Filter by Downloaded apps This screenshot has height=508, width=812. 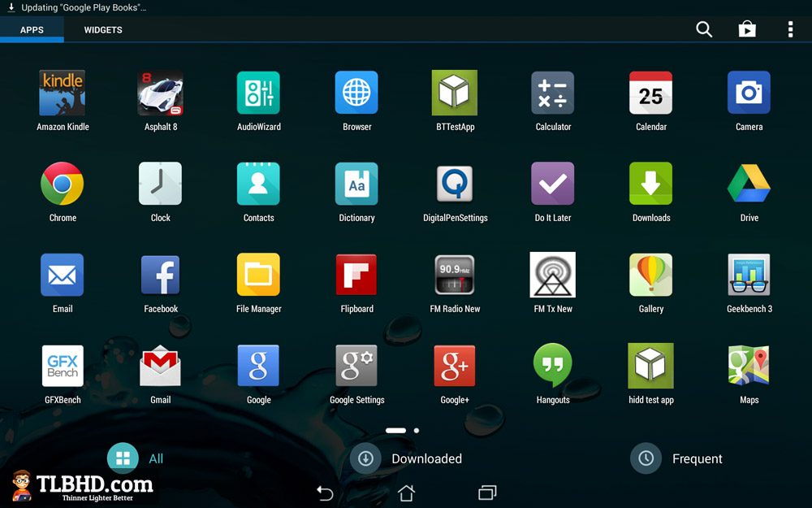click(406, 458)
